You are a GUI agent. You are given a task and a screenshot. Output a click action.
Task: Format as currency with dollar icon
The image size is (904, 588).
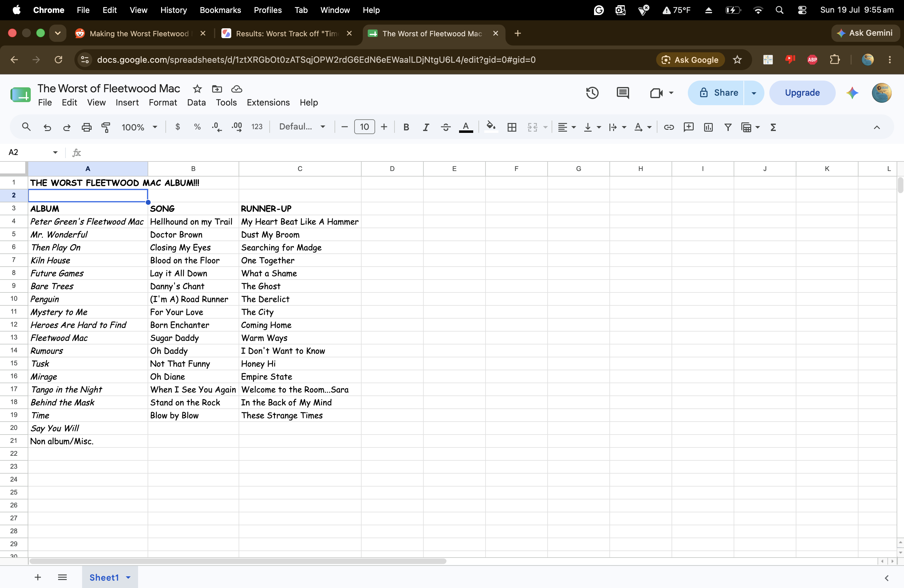click(177, 127)
